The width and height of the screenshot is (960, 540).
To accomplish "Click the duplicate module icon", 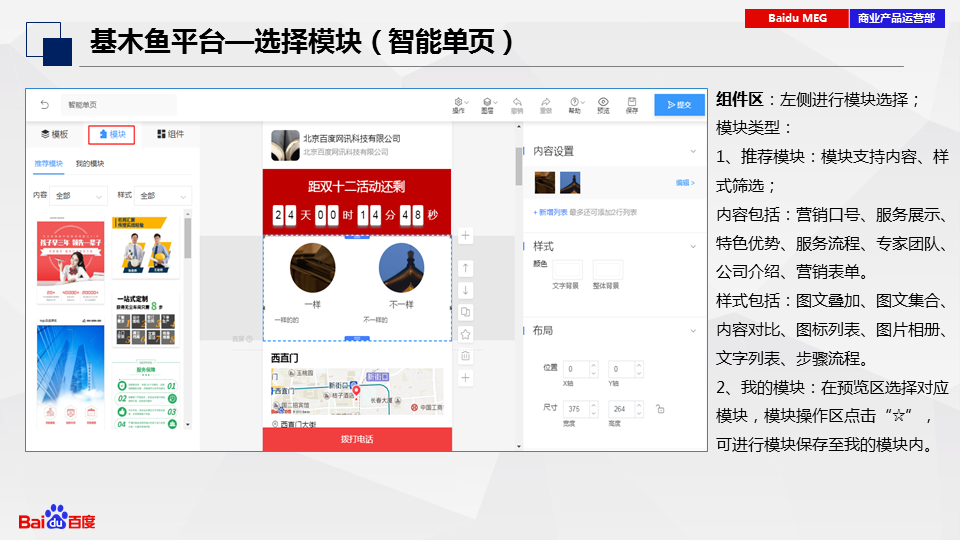I will [x=465, y=312].
